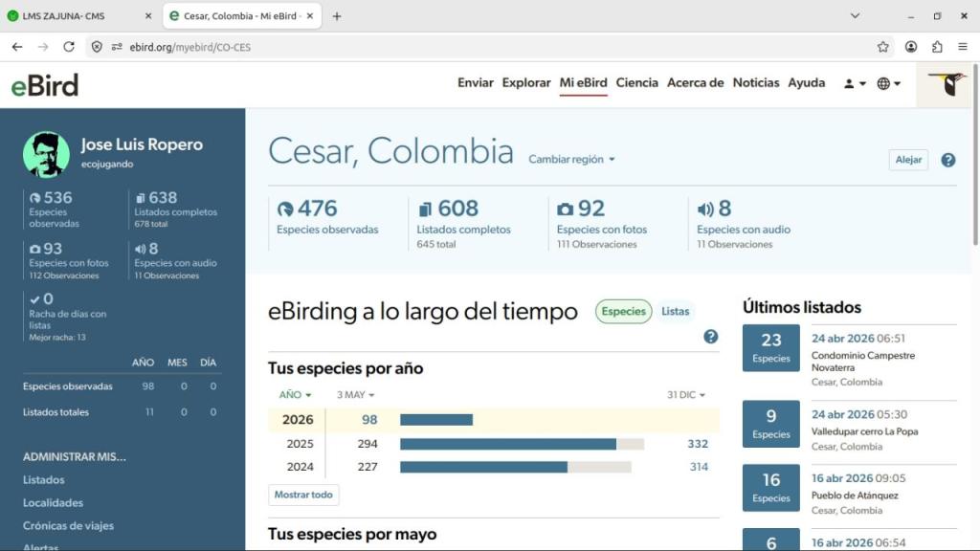This screenshot has width=980, height=551.
Task: Open the 16 abr 2026 09:05 checklist
Action: click(x=858, y=478)
